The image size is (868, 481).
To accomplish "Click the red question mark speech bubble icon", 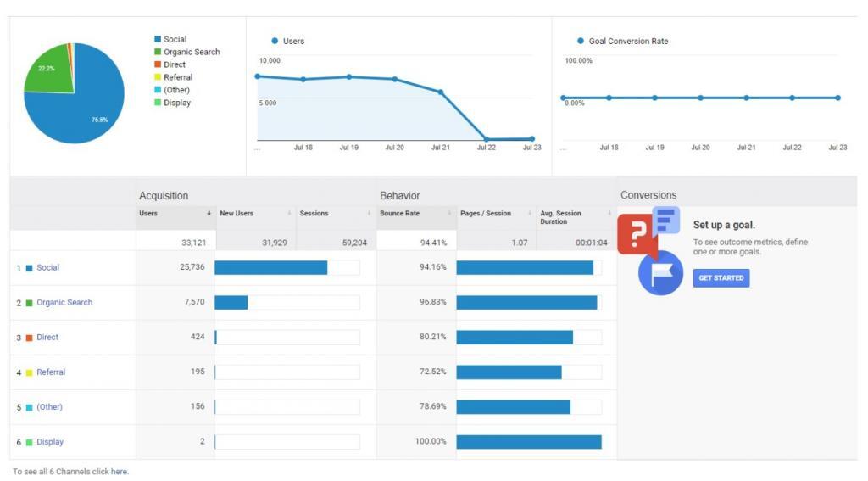I will pyautogui.click(x=636, y=235).
